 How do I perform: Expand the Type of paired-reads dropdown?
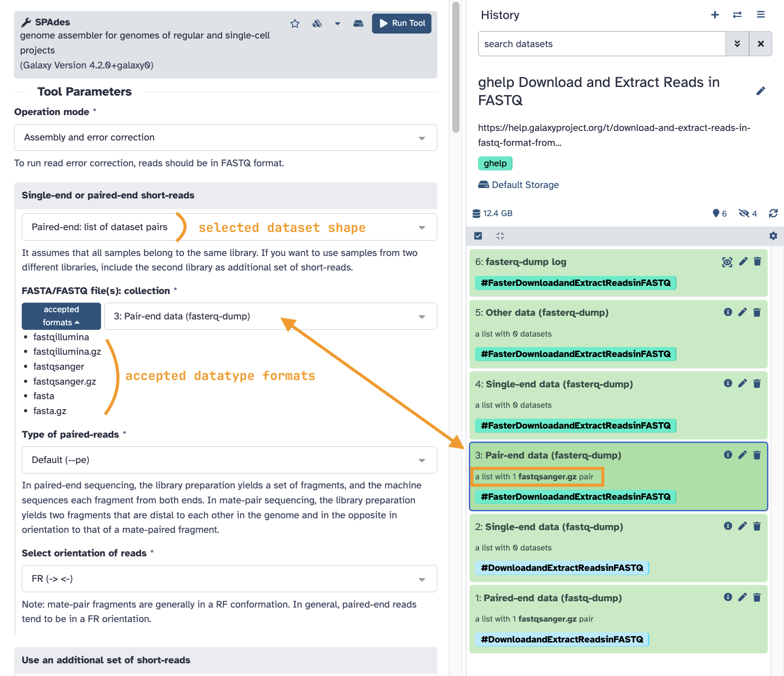tap(229, 460)
